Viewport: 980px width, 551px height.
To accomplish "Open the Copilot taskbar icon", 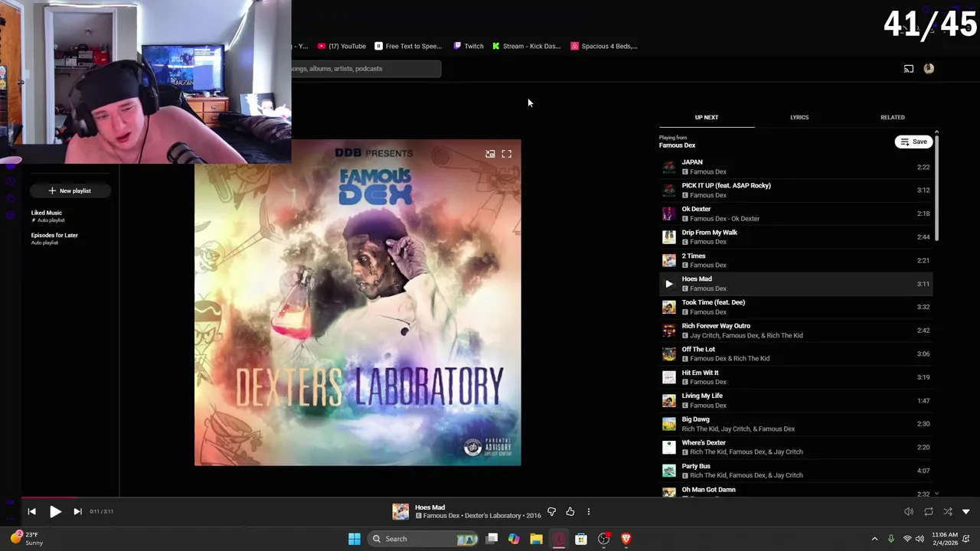I will (514, 539).
